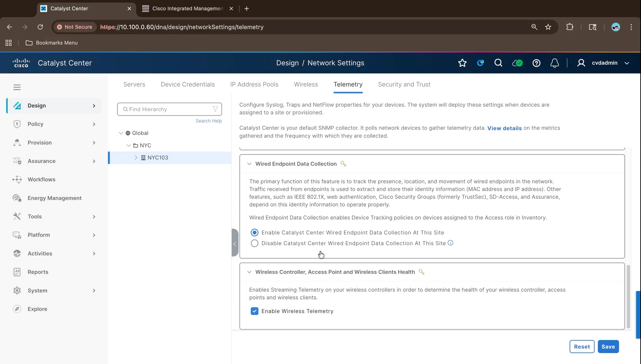Click the Cisco logo in the header

click(x=21, y=63)
